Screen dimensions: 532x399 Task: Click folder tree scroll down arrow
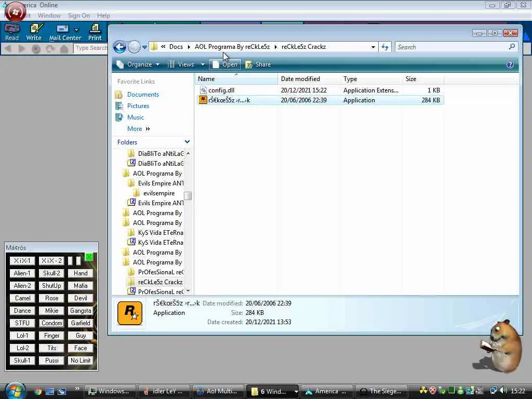(188, 291)
